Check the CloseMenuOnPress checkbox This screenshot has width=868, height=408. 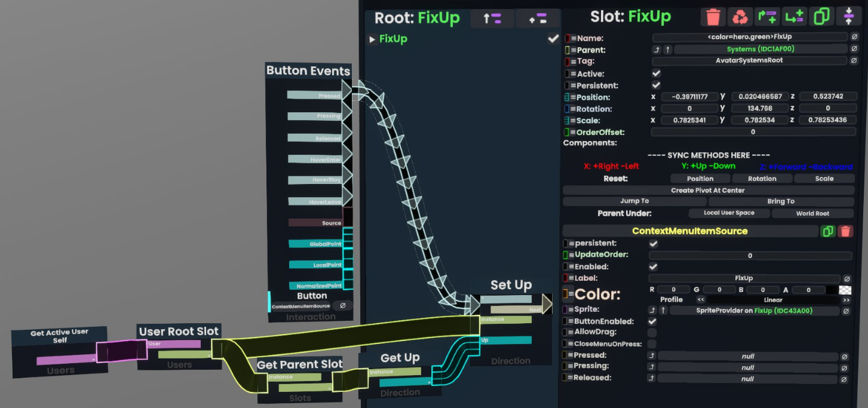tap(652, 344)
